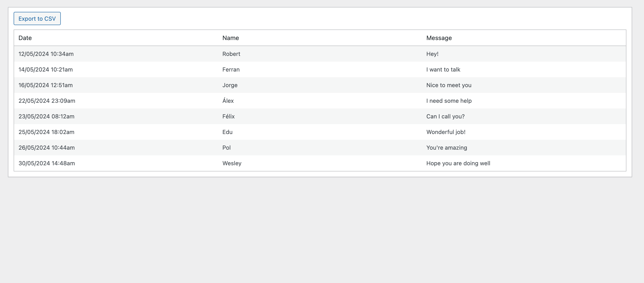
Task: Click the 'You're amazing' message
Action: (447, 148)
